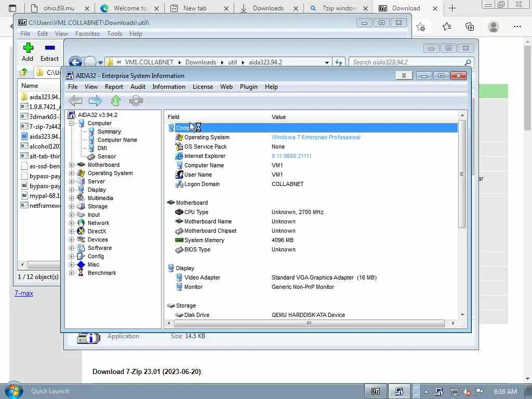Click the Edge profile avatar icon

[494, 26]
